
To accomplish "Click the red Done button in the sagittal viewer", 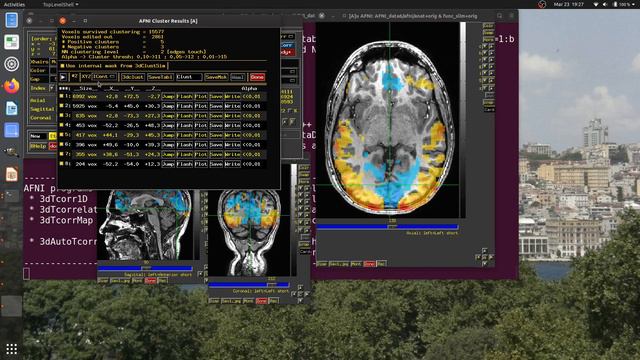I will [x=151, y=281].
